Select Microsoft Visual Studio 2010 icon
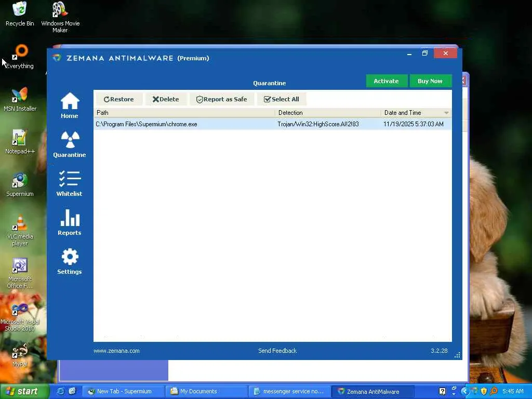Viewport: 532px width, 399px height. [20, 316]
